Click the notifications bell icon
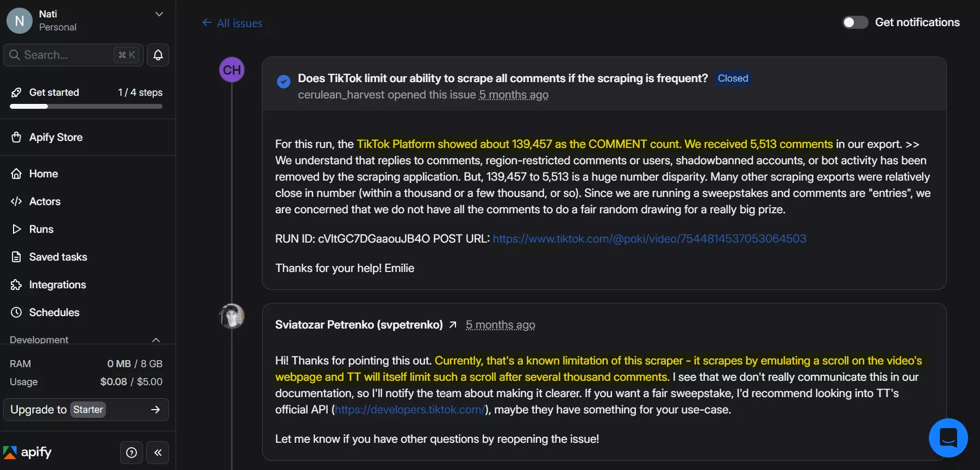 [x=158, y=55]
